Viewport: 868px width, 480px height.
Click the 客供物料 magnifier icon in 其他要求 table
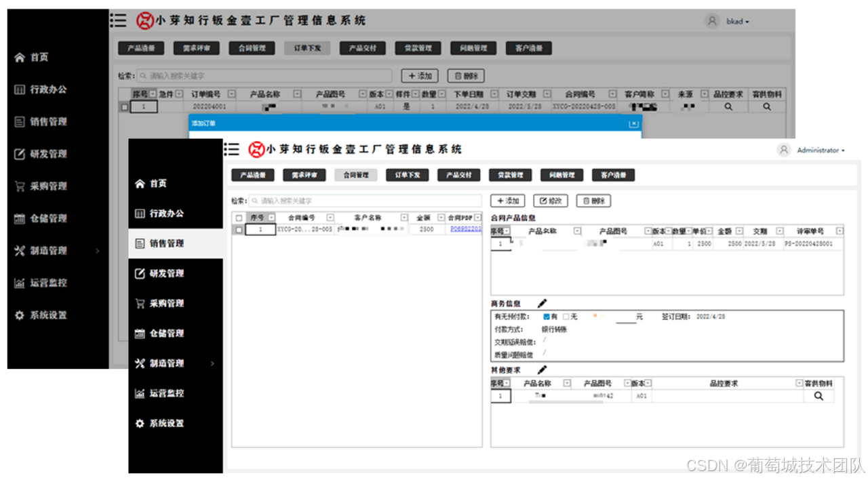[818, 396]
